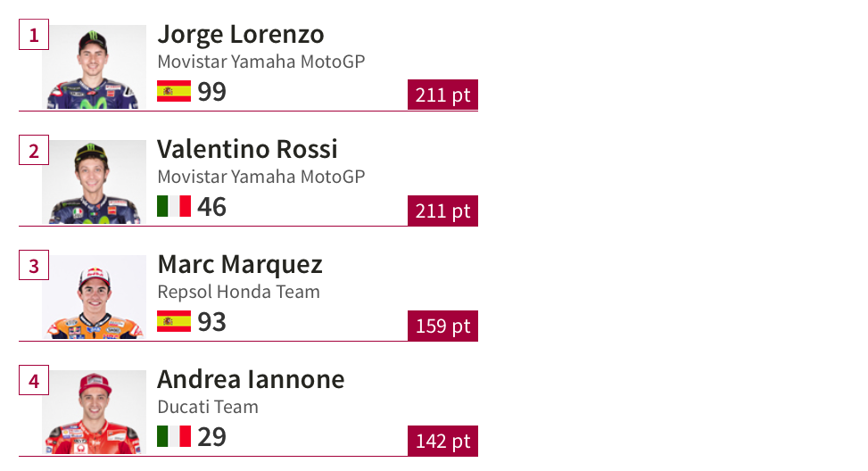Click the Italian flag beside number 46
This screenshot has width=868, height=471.
click(174, 206)
